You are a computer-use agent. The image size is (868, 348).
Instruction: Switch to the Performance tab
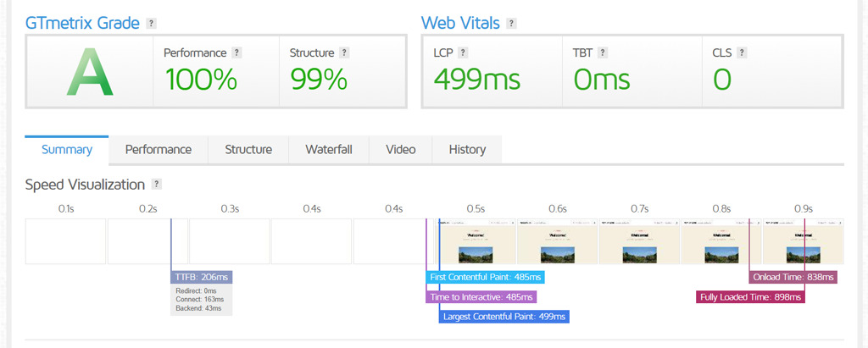click(x=159, y=150)
